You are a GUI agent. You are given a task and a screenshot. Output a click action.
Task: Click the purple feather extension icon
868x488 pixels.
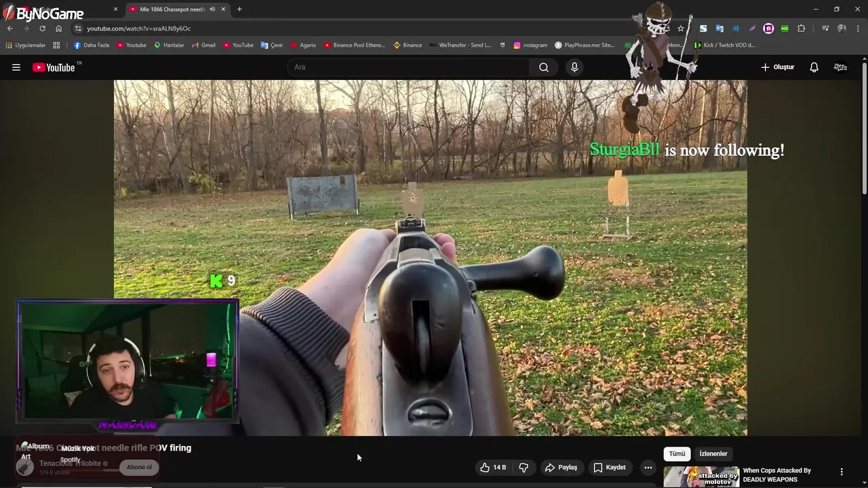click(x=752, y=28)
